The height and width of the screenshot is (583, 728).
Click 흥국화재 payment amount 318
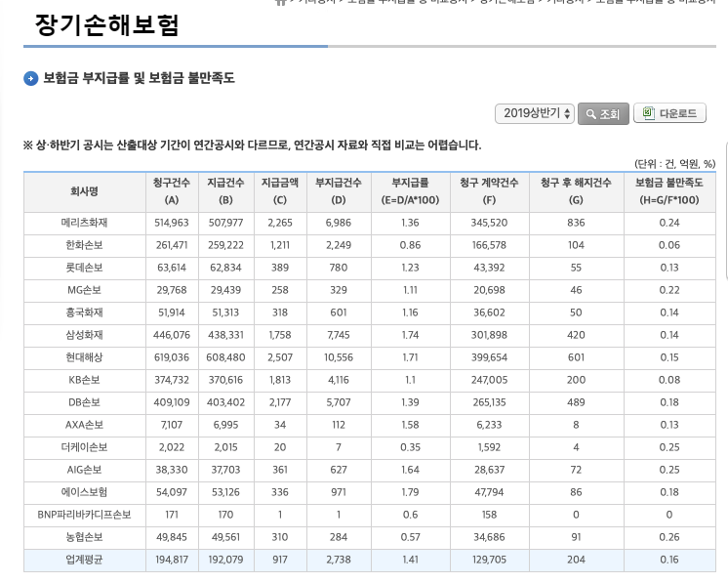[x=280, y=312]
